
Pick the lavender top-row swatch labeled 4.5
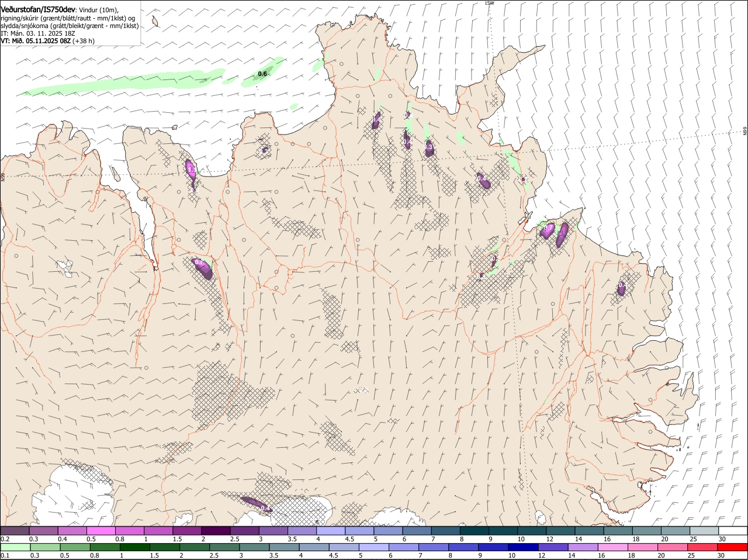359,531
